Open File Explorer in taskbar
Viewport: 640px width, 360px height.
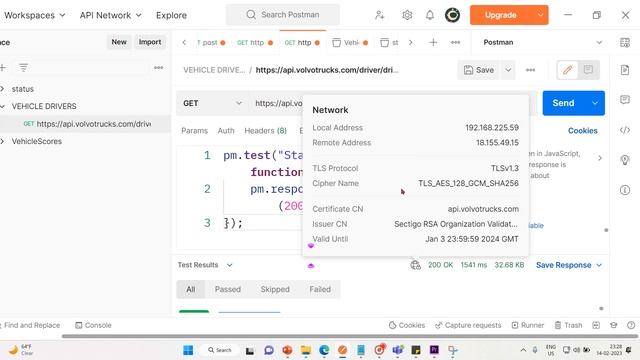pos(306,350)
